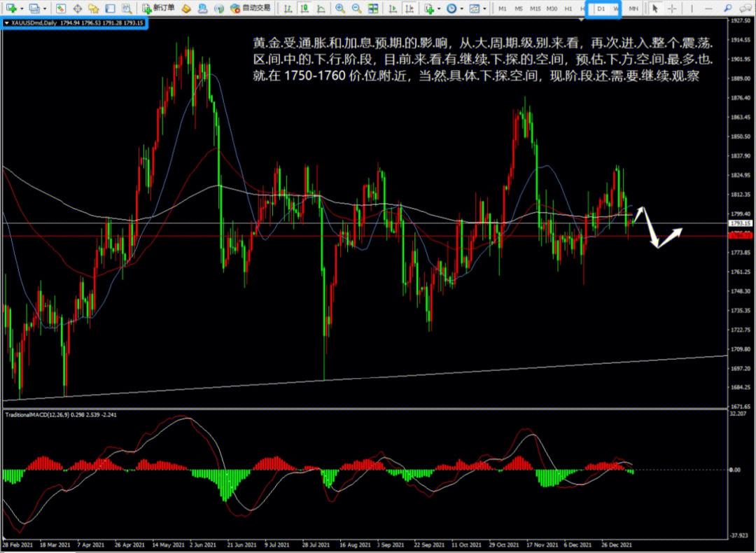Switch timeframe to H1
756x553 pixels.
click(568, 8)
